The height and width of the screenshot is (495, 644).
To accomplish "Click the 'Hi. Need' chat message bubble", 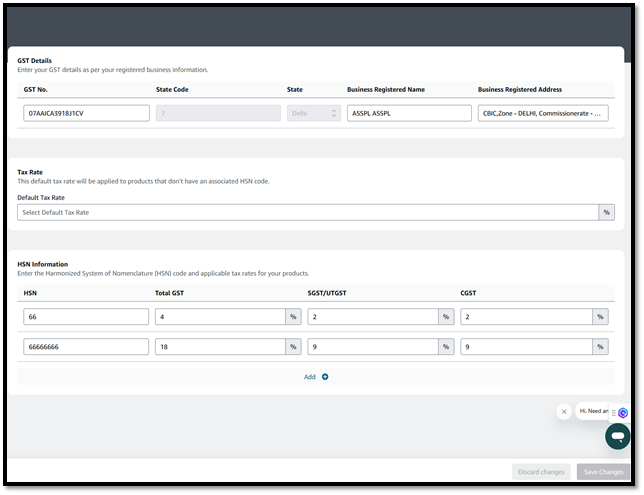I will [x=592, y=411].
